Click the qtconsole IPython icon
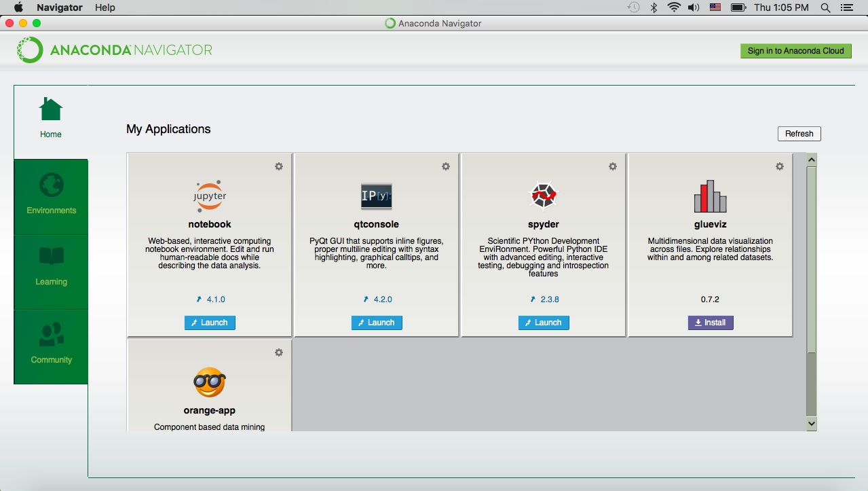The width and height of the screenshot is (868, 491). (x=377, y=196)
